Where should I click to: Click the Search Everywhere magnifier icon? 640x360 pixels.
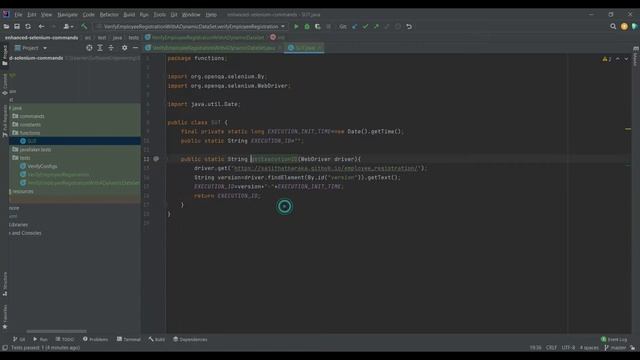tap(613, 27)
